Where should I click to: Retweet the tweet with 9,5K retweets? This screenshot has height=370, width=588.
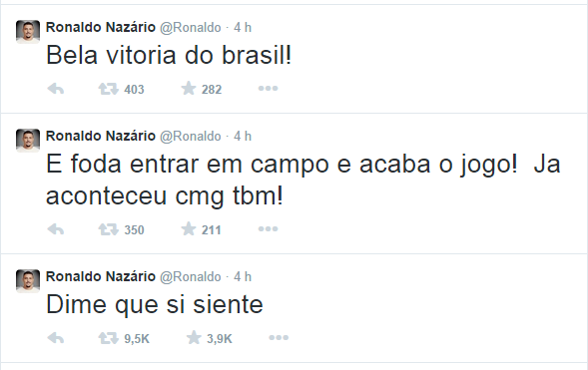click(109, 338)
